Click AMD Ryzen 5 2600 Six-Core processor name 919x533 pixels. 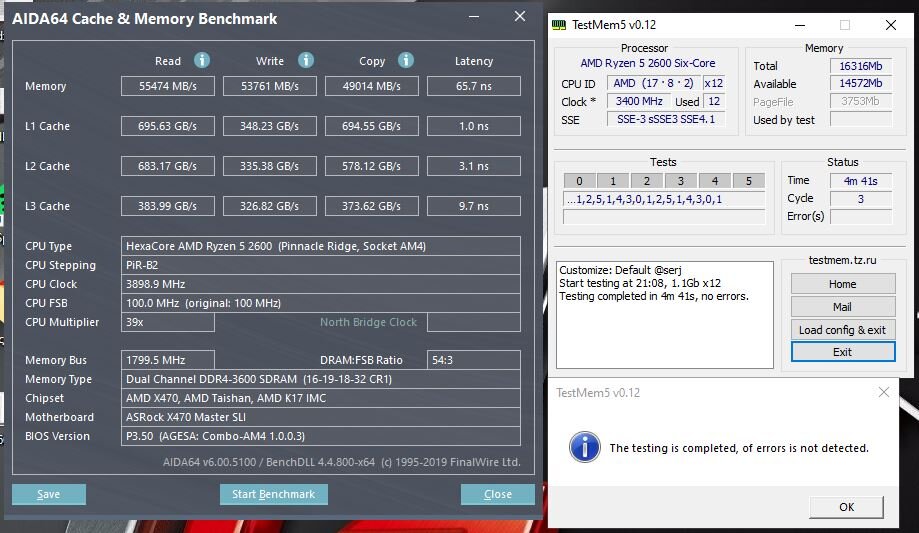[648, 63]
